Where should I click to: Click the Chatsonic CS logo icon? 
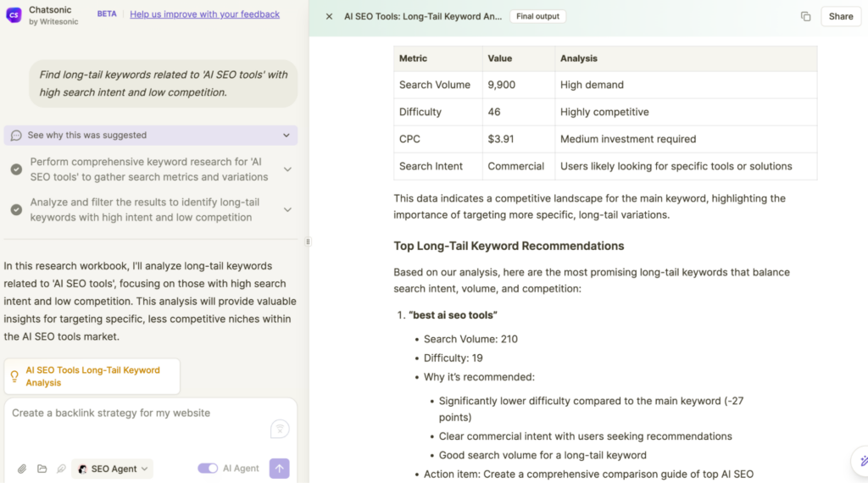(14, 15)
